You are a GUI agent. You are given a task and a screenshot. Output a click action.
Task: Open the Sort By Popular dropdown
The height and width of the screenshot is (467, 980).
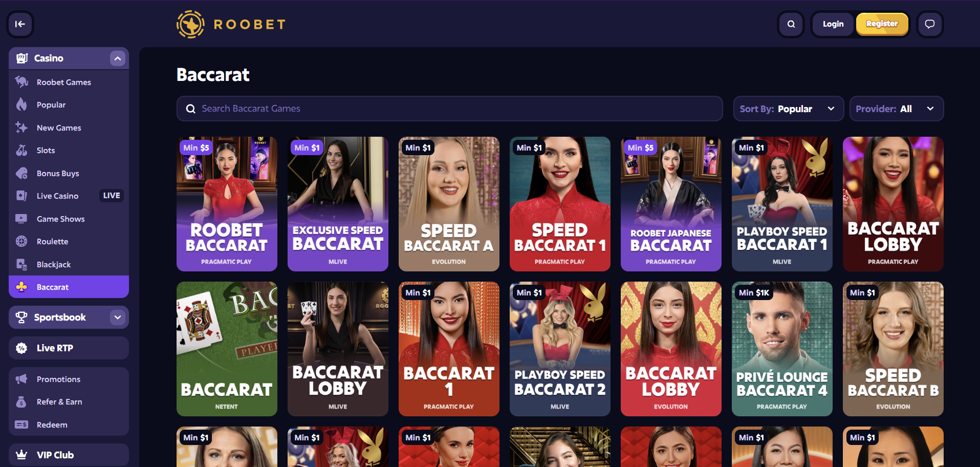coord(788,109)
